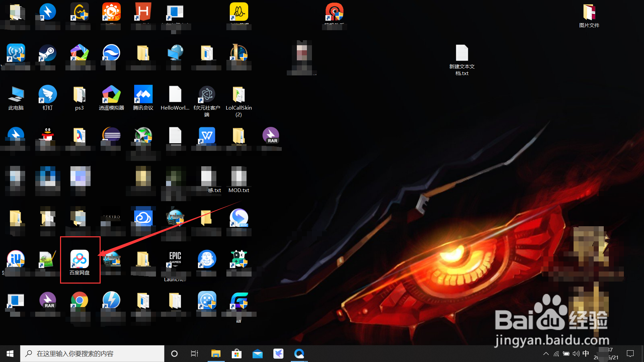Image resolution: width=644 pixels, height=362 pixels.
Task: Launch the f次元社客户端 shortcut
Action: [207, 101]
